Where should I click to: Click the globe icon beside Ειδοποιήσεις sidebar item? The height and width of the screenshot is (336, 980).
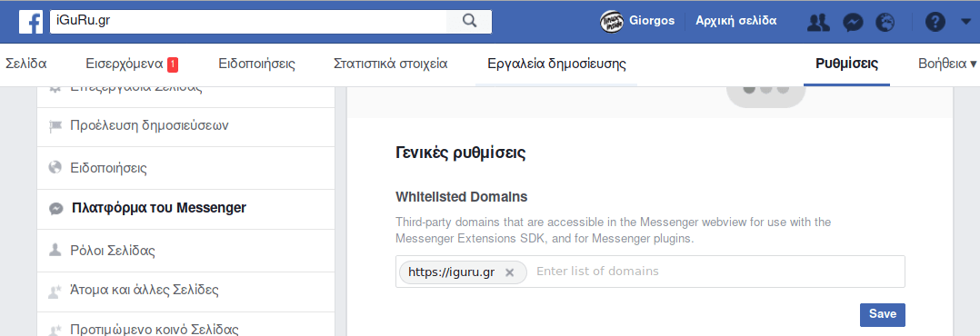55,167
